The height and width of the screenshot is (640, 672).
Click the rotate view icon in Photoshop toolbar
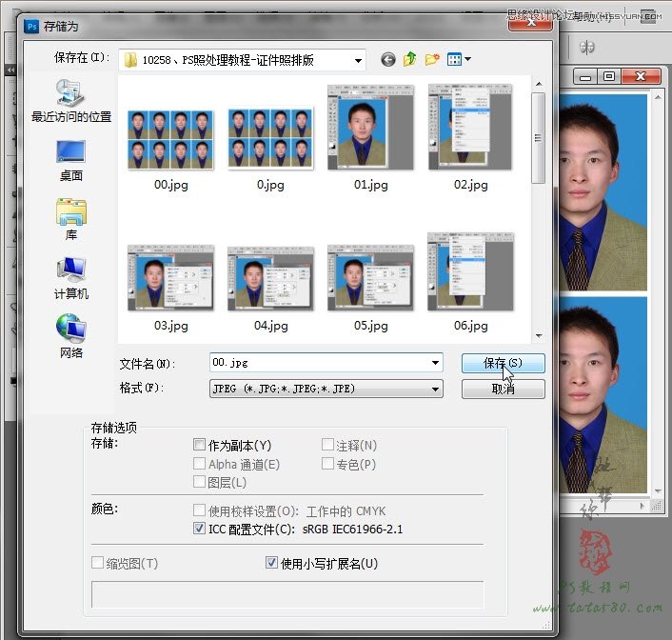tap(586, 47)
